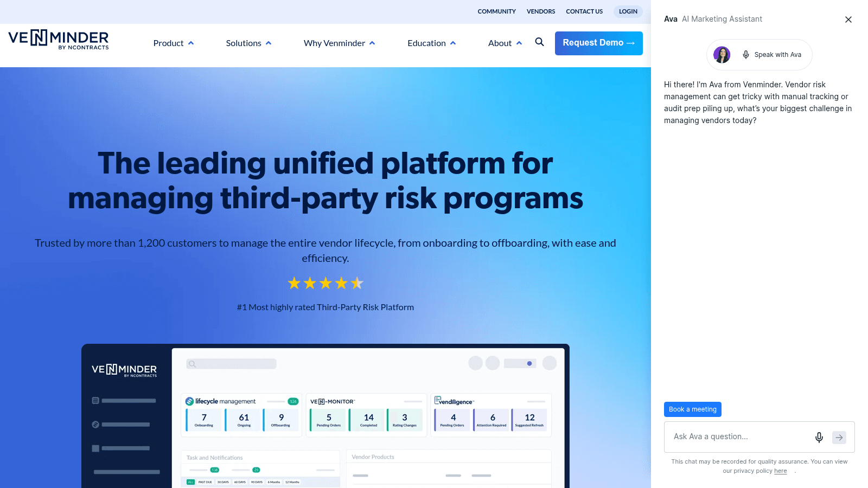The image size is (868, 488).
Task: Close the Ava chat panel
Action: click(x=848, y=20)
